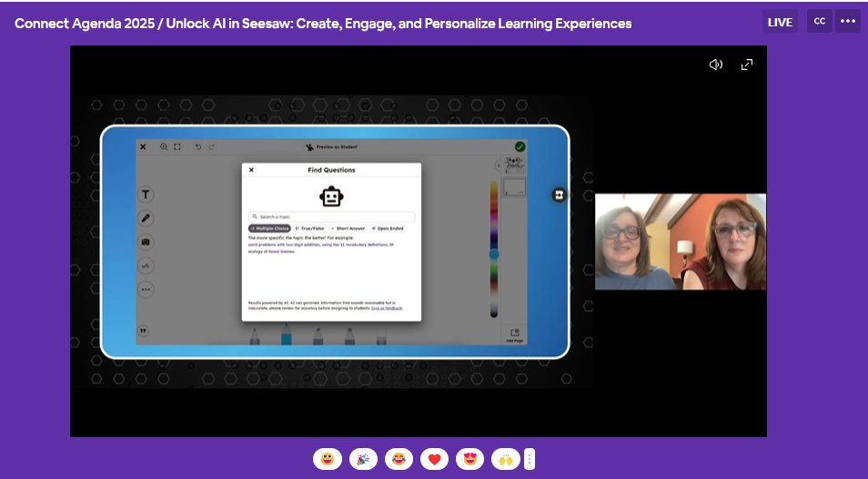Click the robot AI icon in dialog
Viewport: 868px width, 479px height.
[331, 196]
